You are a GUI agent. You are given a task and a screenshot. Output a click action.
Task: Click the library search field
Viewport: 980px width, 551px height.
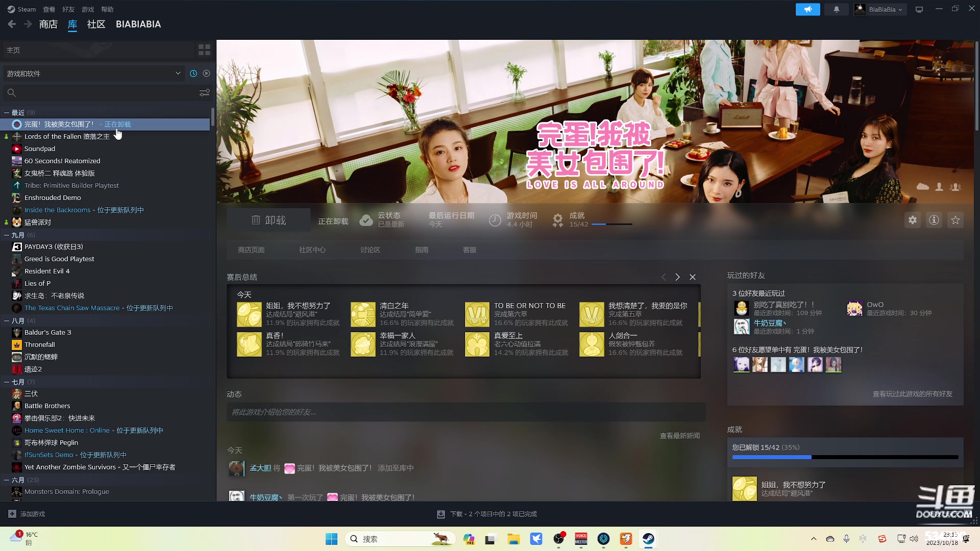[x=100, y=93]
